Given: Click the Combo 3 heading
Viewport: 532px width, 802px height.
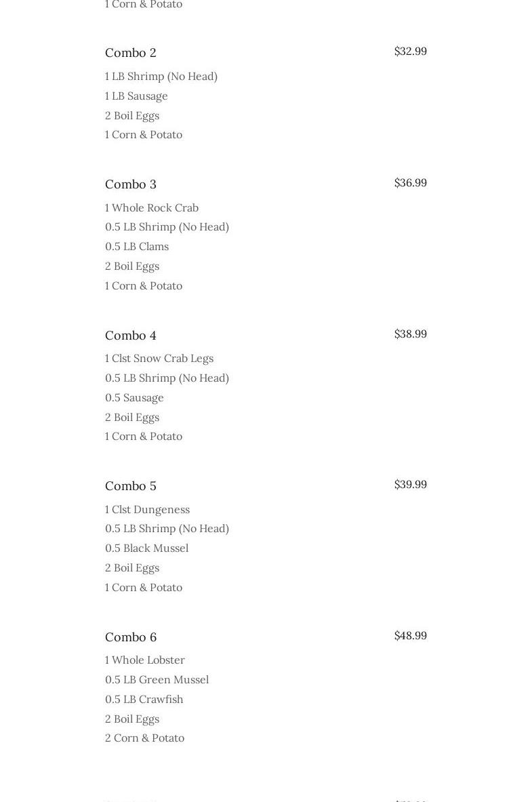Looking at the screenshot, I should pos(130,184).
